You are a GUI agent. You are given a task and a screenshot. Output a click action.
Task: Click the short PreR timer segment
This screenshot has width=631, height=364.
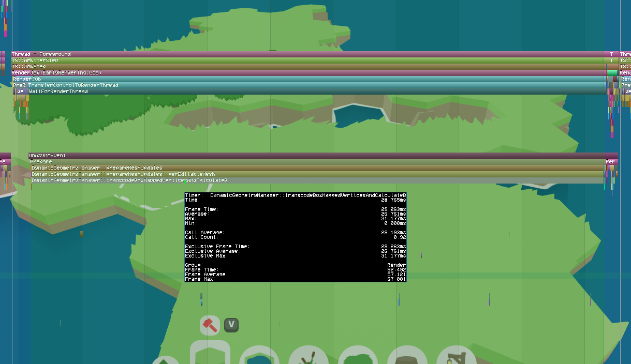[x=19, y=85]
